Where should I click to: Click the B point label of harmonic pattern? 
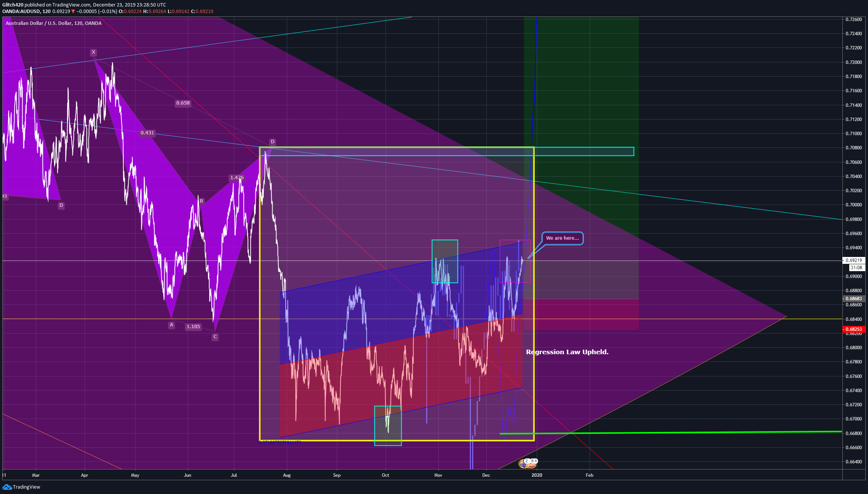[201, 201]
